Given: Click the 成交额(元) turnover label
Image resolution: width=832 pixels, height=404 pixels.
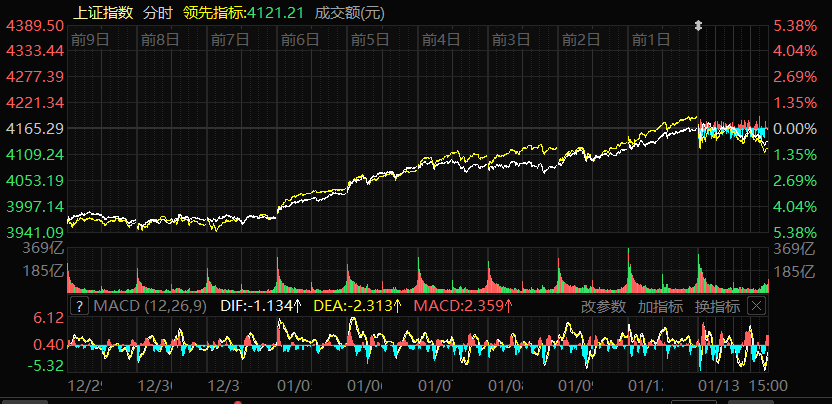Looking at the screenshot, I should point(348,13).
